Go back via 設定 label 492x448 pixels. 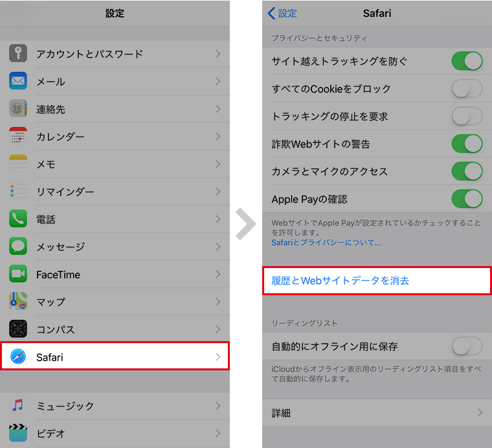[x=287, y=13]
